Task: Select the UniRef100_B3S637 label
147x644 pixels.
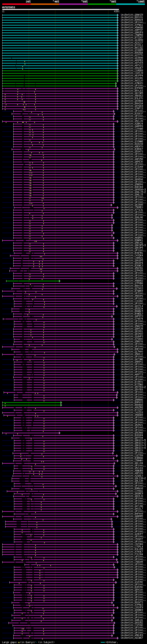Action: click(132, 114)
